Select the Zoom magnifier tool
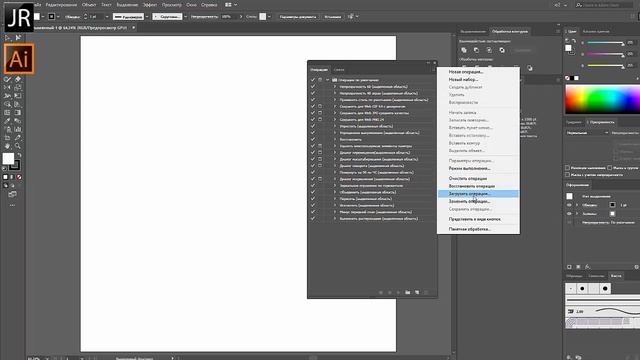The image size is (640, 360). click(x=18, y=146)
